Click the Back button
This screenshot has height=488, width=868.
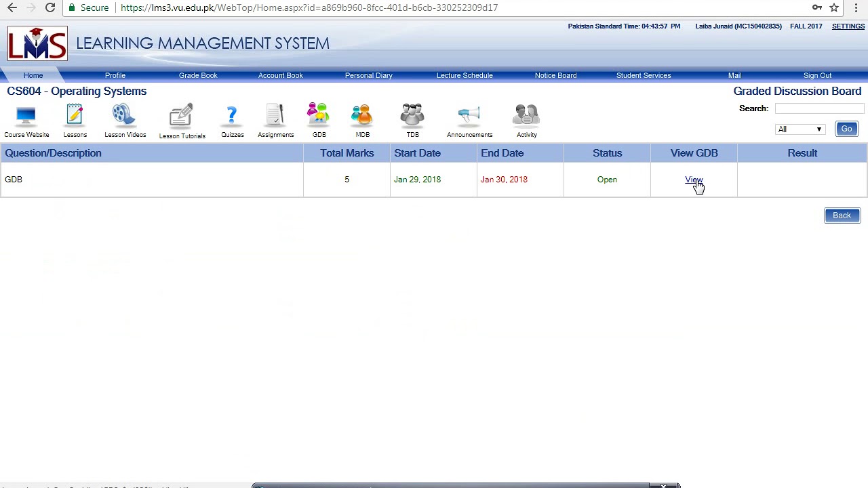[x=842, y=216]
